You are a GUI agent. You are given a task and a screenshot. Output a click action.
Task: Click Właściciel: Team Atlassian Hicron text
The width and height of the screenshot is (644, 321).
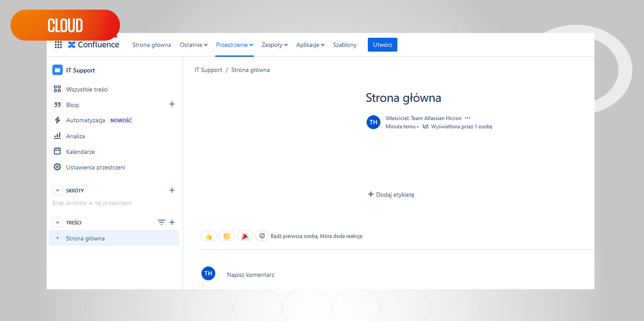423,118
